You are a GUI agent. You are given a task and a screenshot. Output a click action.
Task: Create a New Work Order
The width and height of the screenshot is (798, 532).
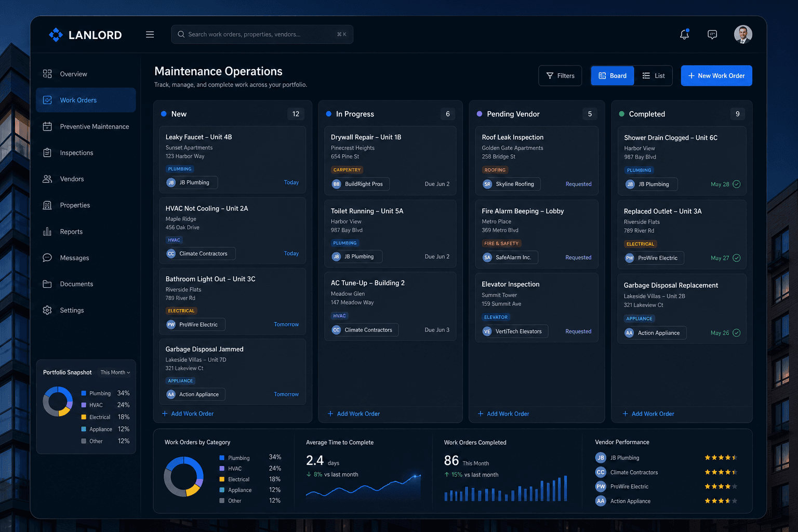click(716, 76)
